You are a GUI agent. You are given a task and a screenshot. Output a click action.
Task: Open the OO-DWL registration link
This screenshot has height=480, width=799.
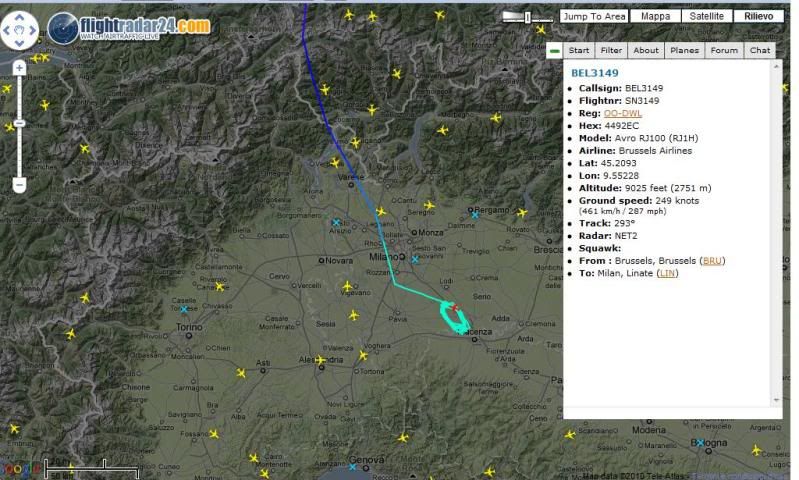click(x=622, y=113)
